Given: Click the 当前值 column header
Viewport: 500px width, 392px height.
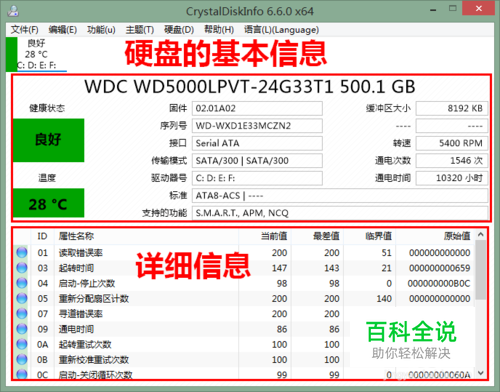Looking at the screenshot, I should point(265,236).
